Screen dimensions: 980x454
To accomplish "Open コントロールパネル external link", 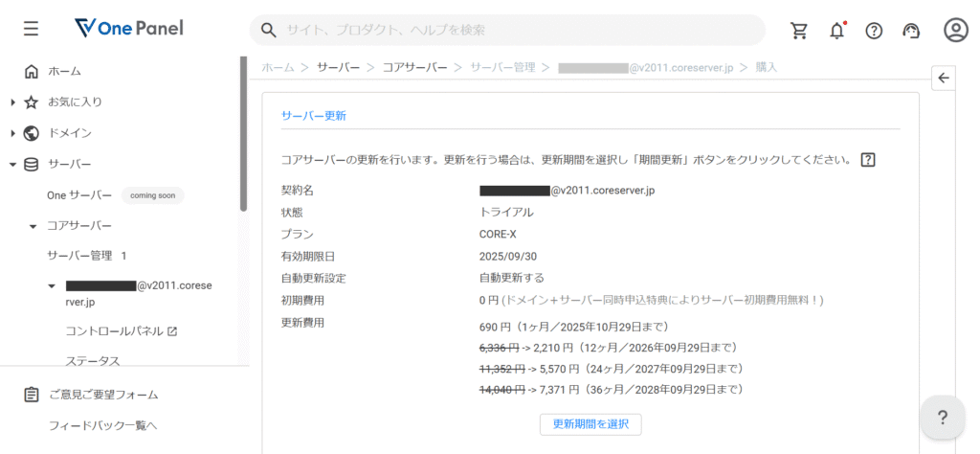I will tap(121, 331).
